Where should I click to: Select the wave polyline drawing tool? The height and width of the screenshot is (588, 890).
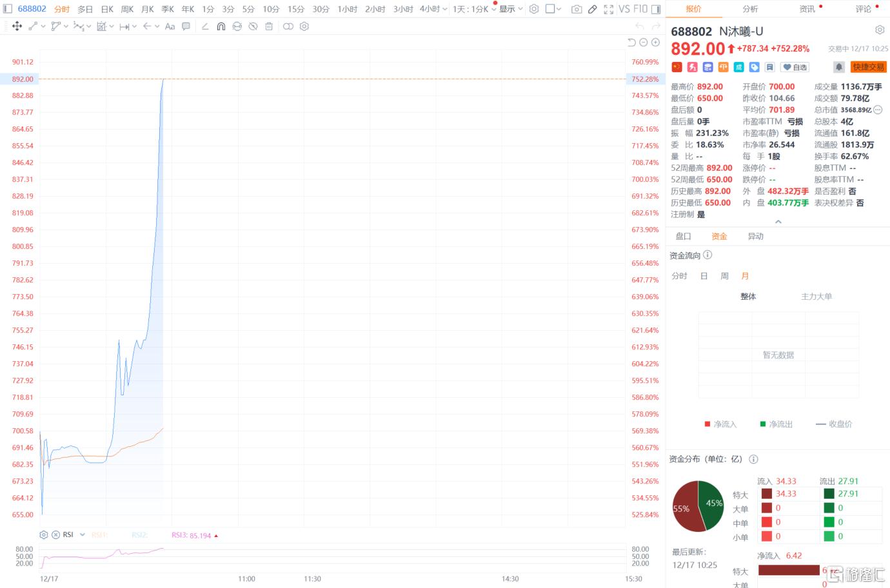(78, 26)
